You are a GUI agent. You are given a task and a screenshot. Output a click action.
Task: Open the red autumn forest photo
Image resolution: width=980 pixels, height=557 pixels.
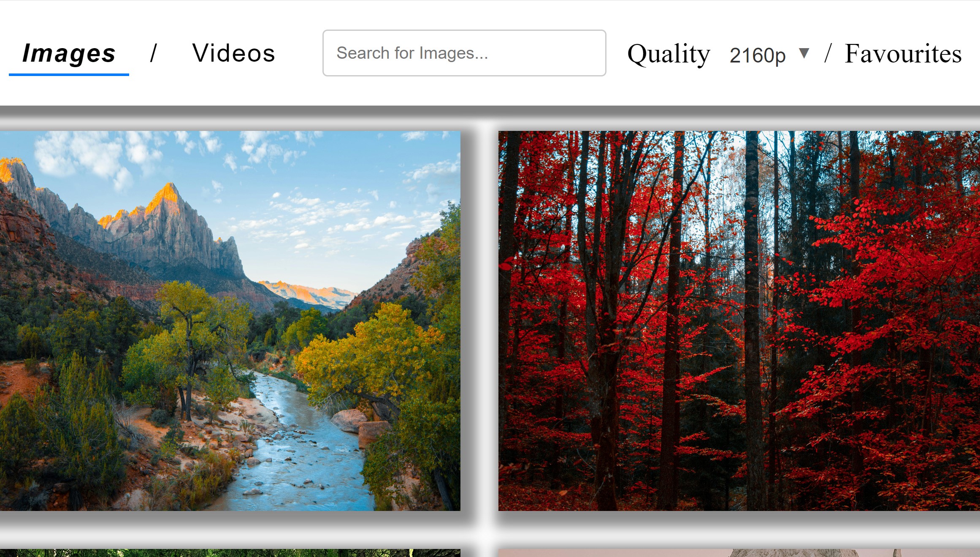point(739,321)
